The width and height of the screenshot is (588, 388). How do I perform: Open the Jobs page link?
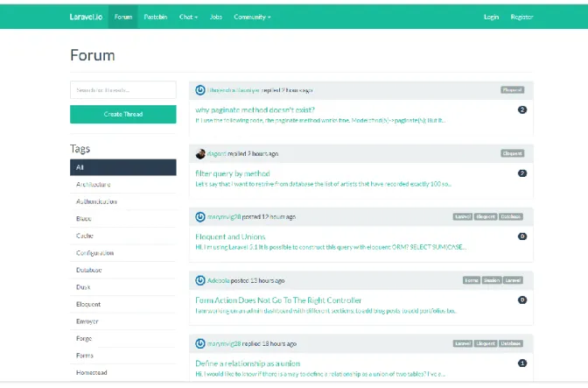click(x=216, y=17)
